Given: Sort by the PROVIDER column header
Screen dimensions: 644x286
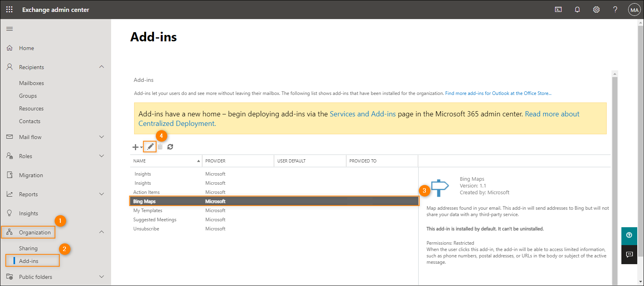Looking at the screenshot, I should coord(238,161).
